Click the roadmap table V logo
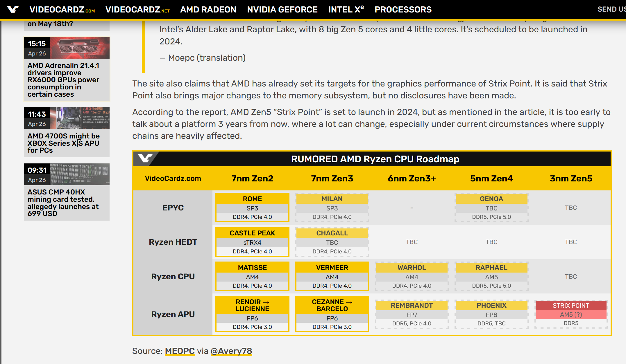The image size is (626, 364). coord(145,158)
